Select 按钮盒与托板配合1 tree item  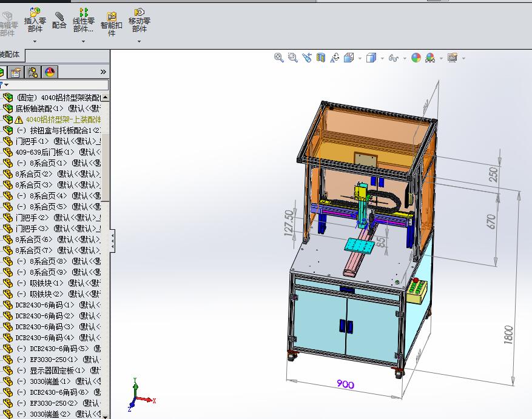point(52,130)
